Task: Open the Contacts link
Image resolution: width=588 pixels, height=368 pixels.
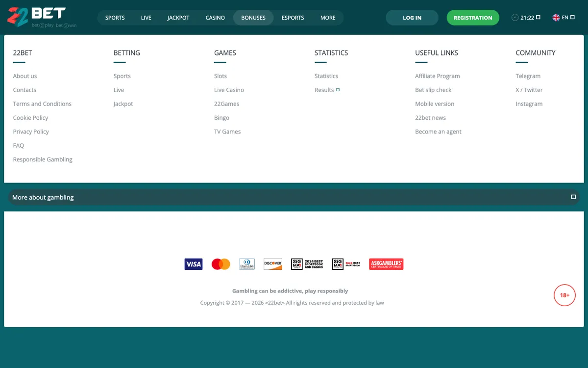Action: click(24, 90)
